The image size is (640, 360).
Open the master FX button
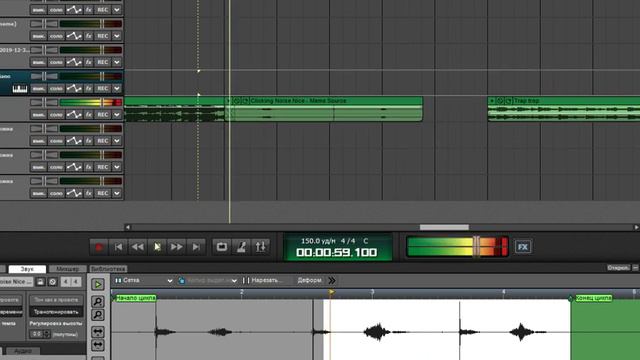click(x=523, y=247)
